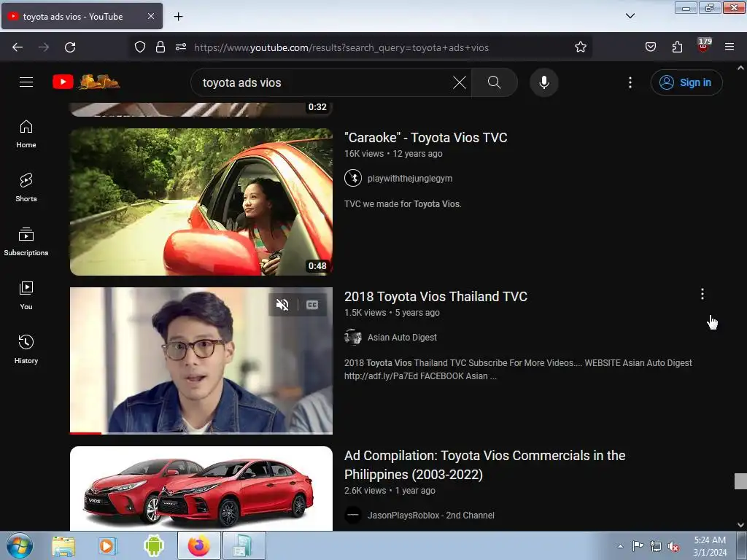
Task: Close the toyota ads vios tab
Action: (x=150, y=16)
